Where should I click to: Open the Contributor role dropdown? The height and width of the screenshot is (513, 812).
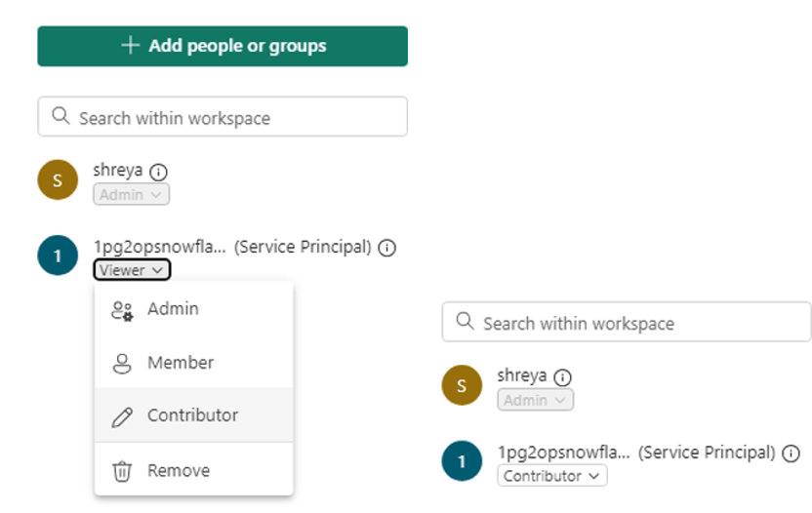(x=552, y=476)
